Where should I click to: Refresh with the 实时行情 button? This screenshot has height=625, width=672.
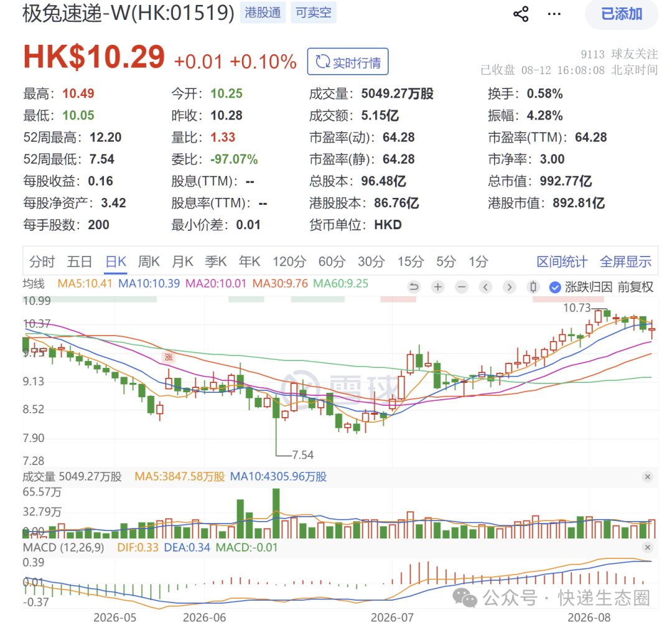(348, 62)
